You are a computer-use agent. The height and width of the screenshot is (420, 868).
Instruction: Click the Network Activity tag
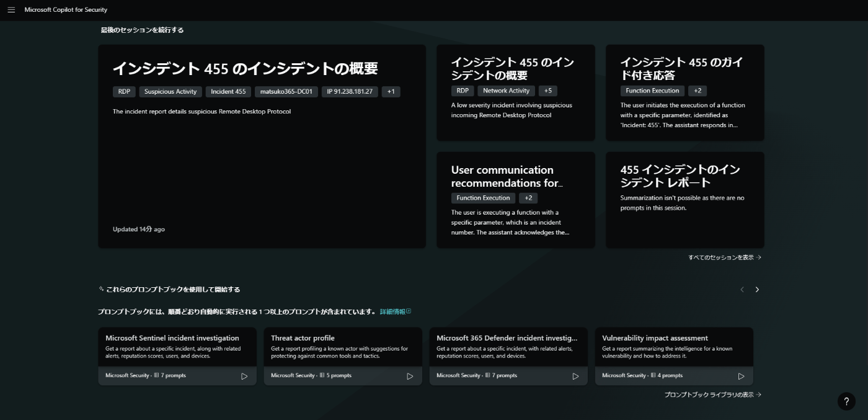point(507,91)
